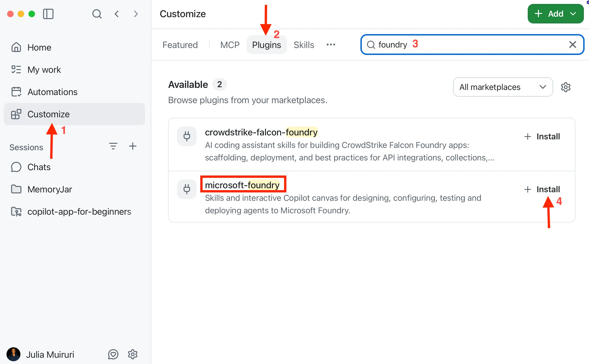The image size is (589, 364).
Task: Open the Add dropdown button
Action: tap(556, 14)
